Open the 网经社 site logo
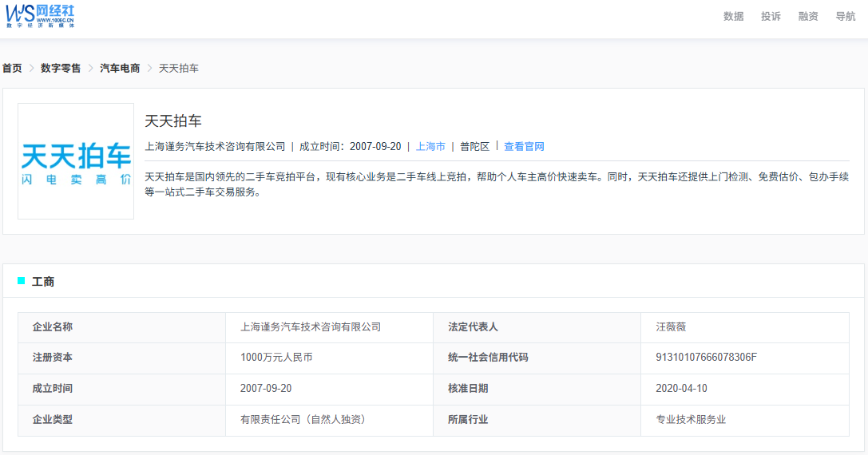This screenshot has height=455, width=868. (40, 16)
